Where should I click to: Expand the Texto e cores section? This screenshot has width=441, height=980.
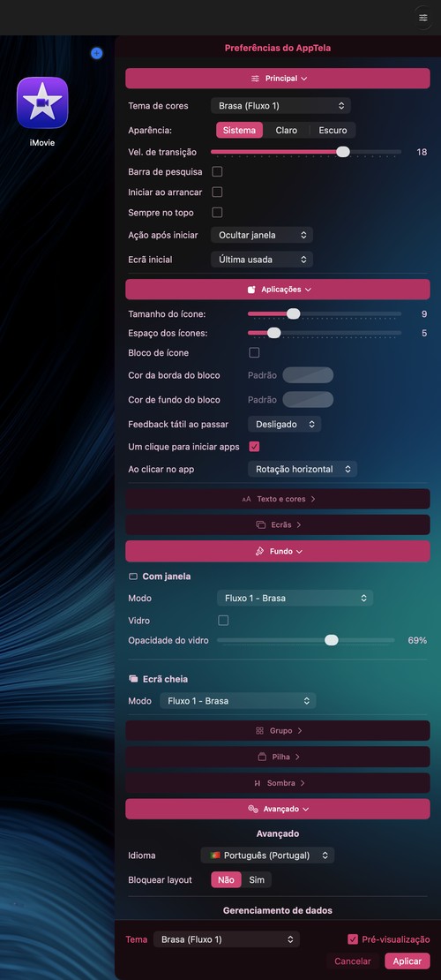coord(277,499)
